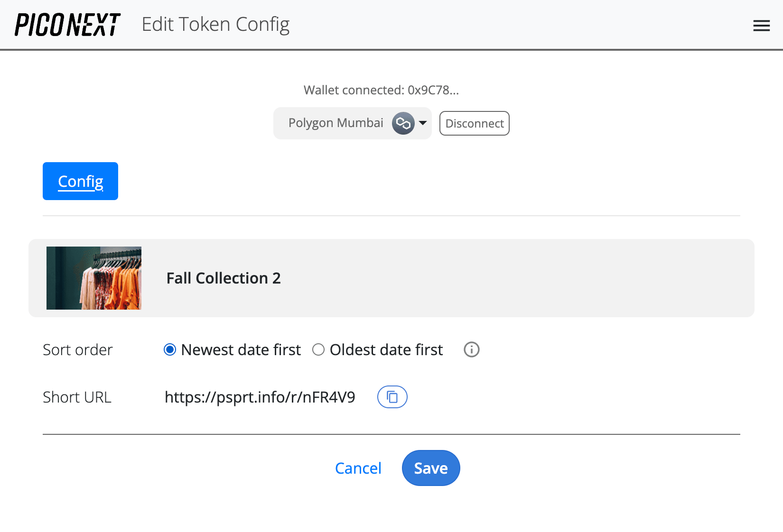Switch to the Config tab
This screenshot has height=532, width=783.
click(x=80, y=181)
